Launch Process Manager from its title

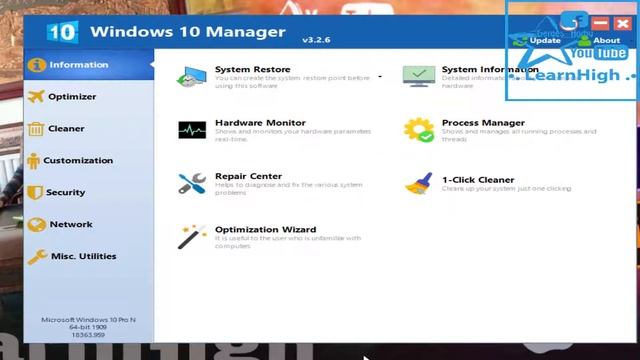(483, 123)
